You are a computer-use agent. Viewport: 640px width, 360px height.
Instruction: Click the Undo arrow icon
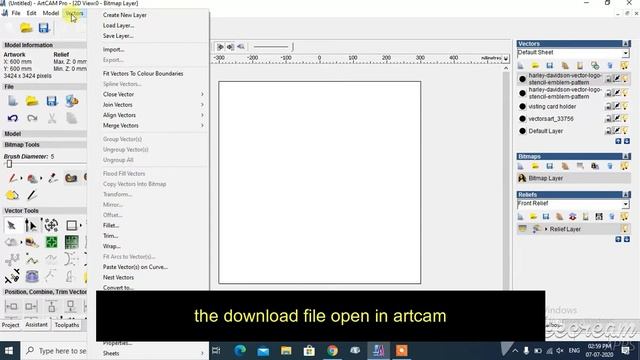[x=13, y=118]
